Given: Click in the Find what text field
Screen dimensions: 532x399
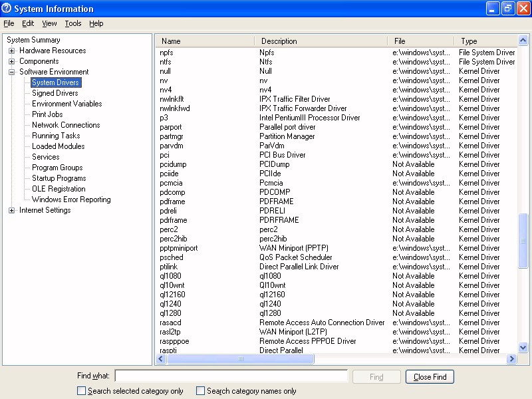Looking at the screenshot, I should click(231, 376).
